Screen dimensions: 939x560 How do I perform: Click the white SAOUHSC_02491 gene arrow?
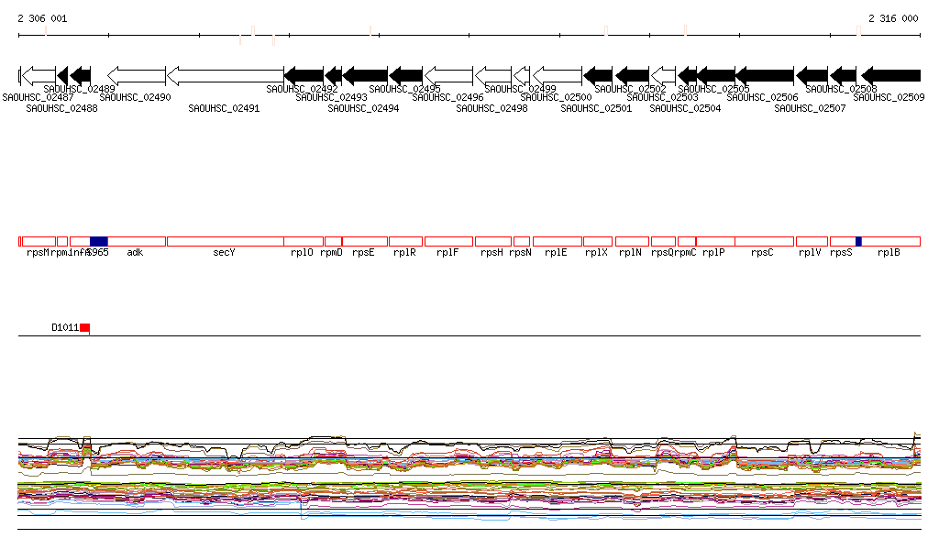point(225,75)
